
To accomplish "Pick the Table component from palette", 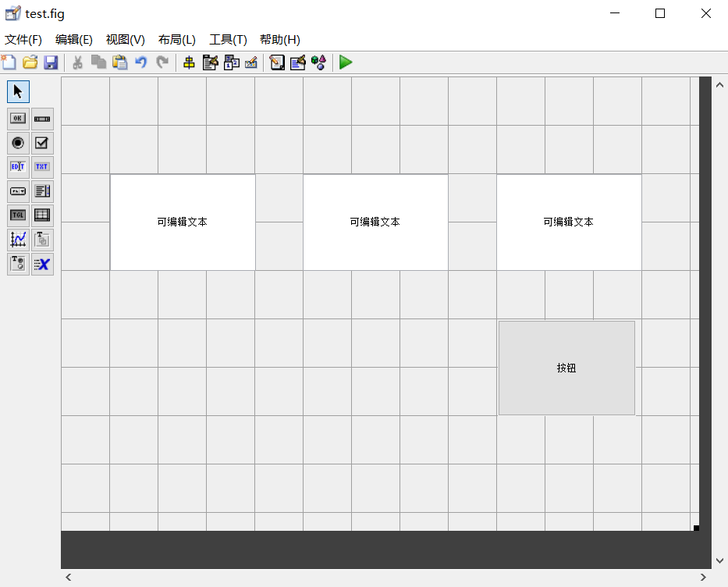I will pos(42,215).
